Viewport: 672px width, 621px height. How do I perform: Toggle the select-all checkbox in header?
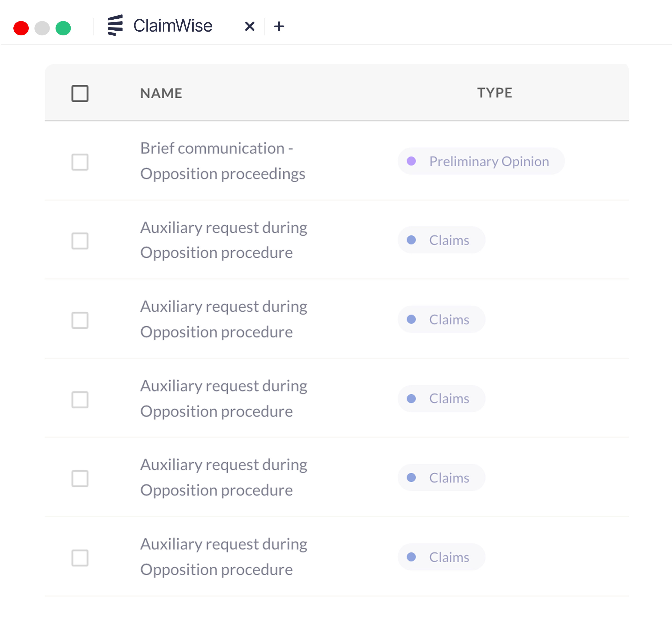80,94
